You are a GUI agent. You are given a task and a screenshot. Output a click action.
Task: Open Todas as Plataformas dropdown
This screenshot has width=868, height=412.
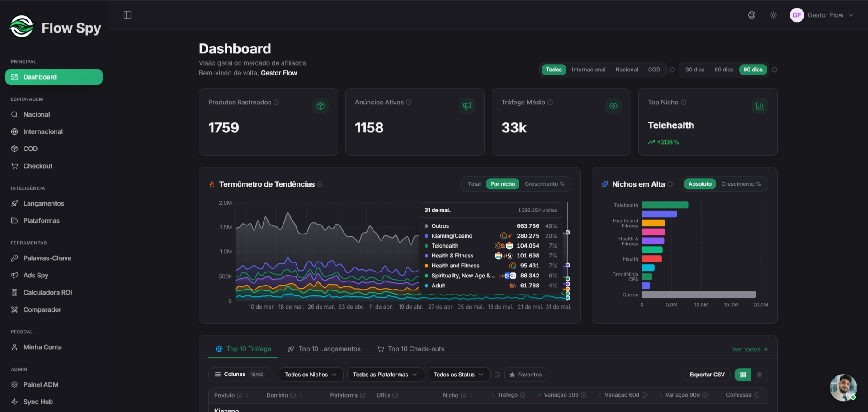pyautogui.click(x=385, y=375)
